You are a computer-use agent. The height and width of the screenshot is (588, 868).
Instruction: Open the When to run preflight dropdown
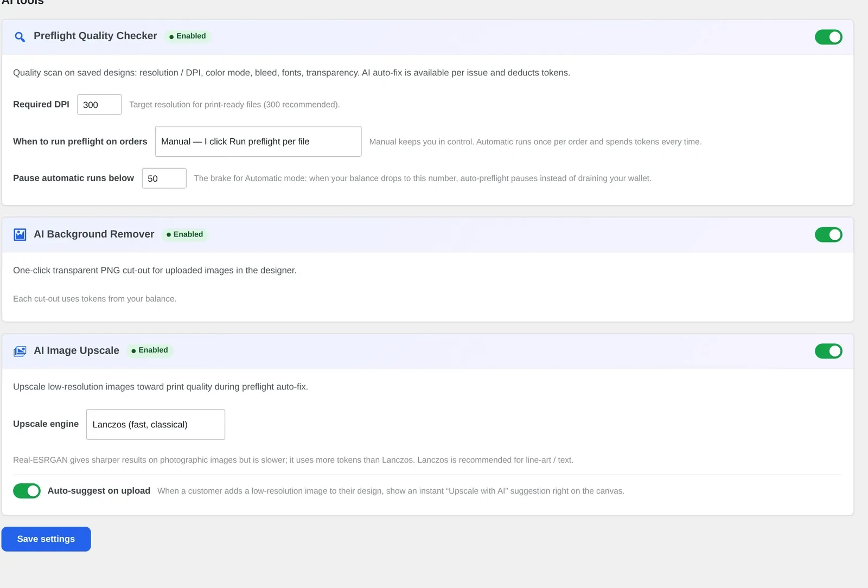(258, 142)
